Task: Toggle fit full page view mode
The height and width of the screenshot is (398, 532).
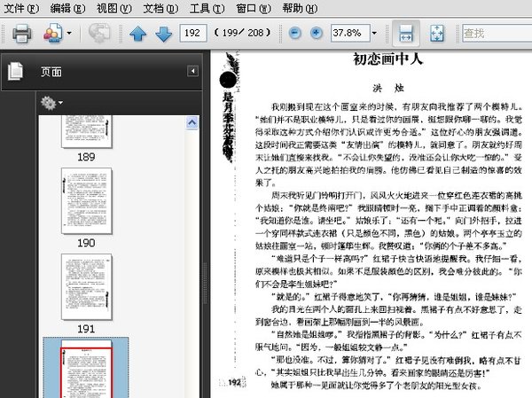Action: (x=437, y=34)
